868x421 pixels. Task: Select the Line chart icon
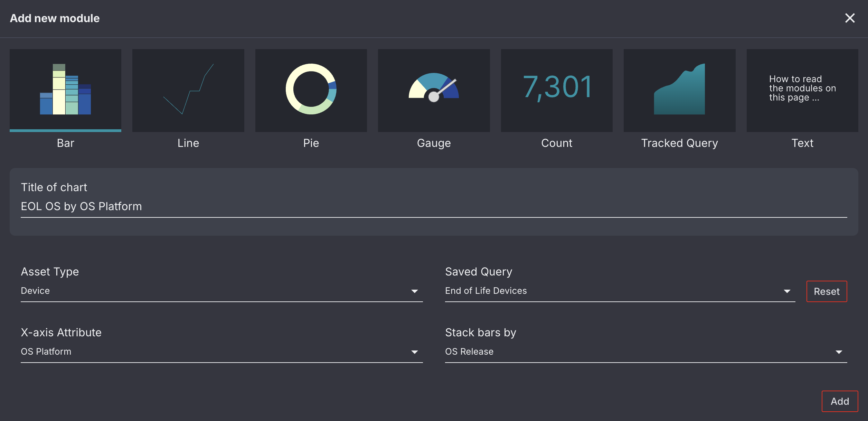(188, 90)
